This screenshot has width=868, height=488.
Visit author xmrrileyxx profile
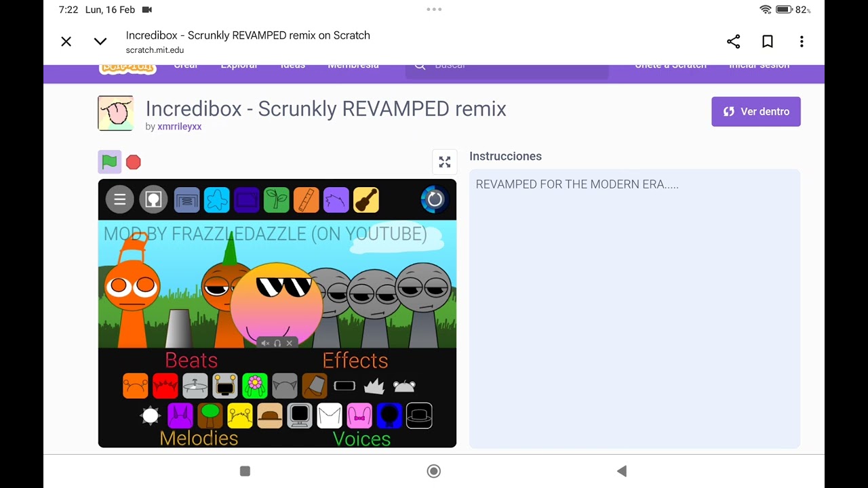(179, 127)
